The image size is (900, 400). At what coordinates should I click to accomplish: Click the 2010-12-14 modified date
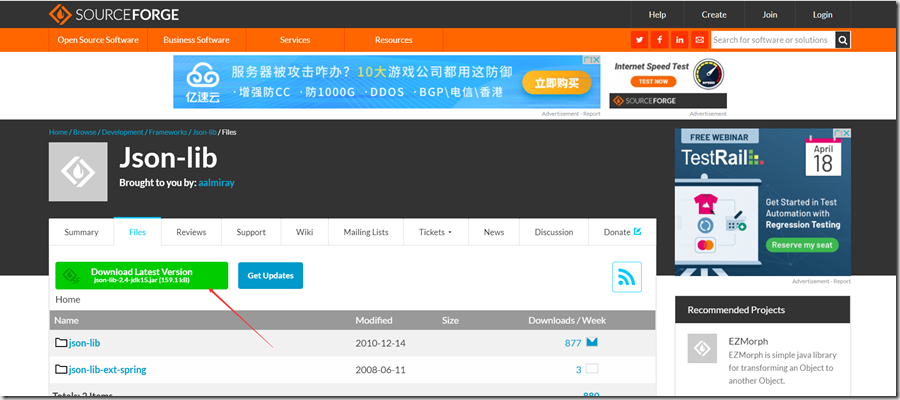(x=380, y=343)
